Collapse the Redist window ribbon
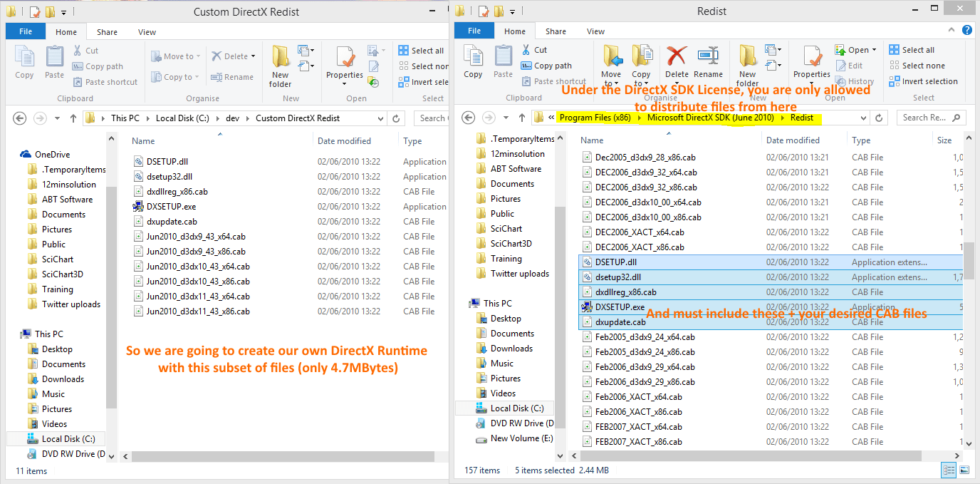Image resolution: width=980 pixels, height=484 pixels. click(x=953, y=30)
